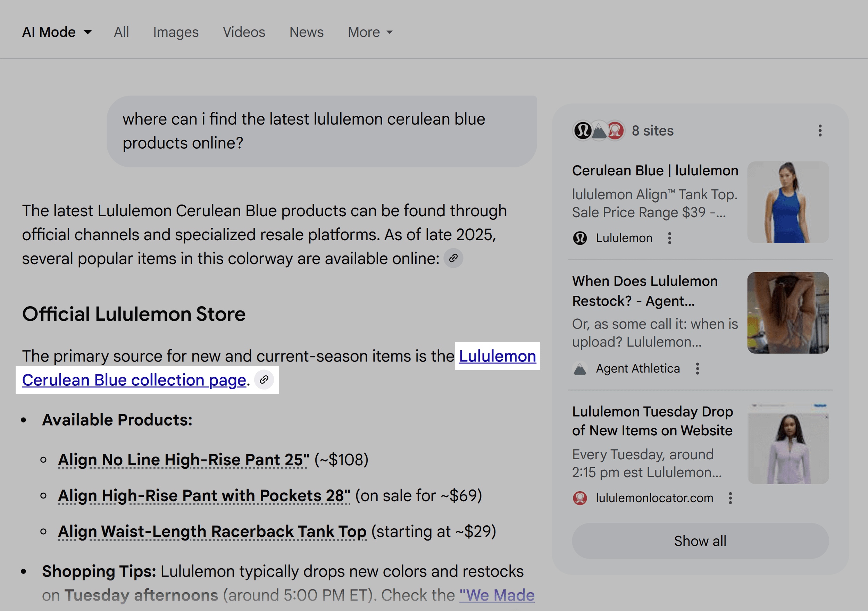Select the Videos tab

[x=244, y=32]
